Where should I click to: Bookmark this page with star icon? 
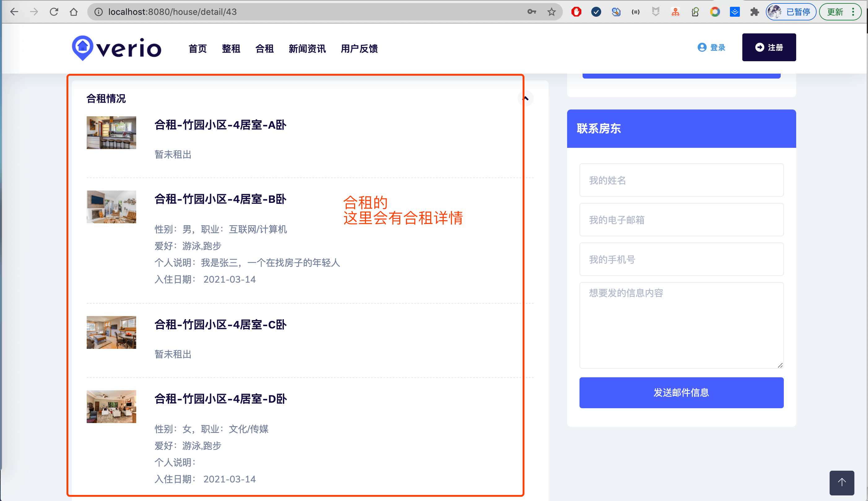coord(552,12)
